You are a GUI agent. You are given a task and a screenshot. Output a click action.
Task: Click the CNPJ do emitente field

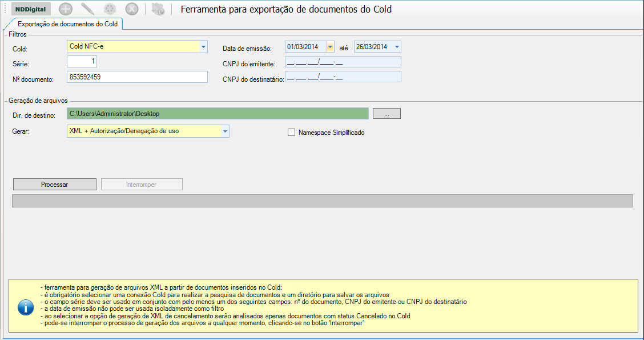coord(343,62)
